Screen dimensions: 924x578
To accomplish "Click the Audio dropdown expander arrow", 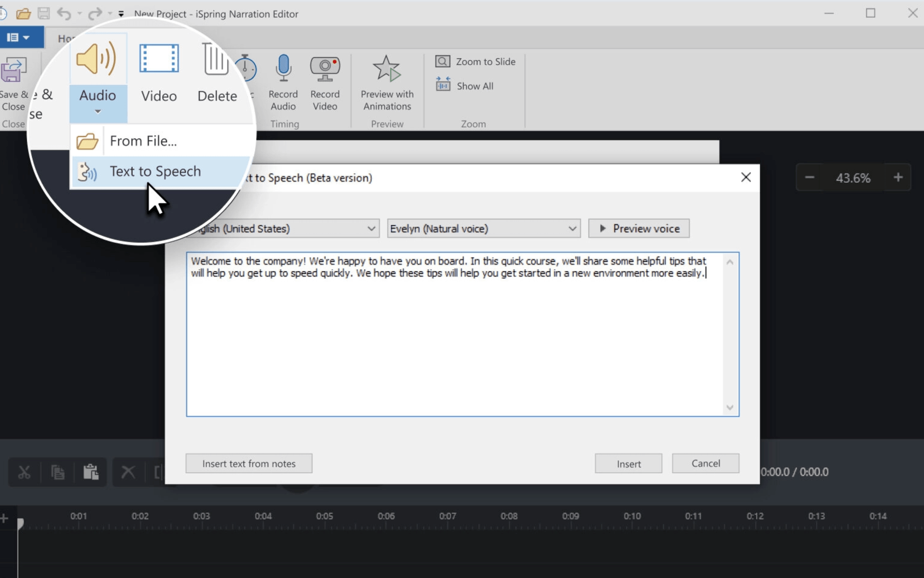I will tap(97, 112).
